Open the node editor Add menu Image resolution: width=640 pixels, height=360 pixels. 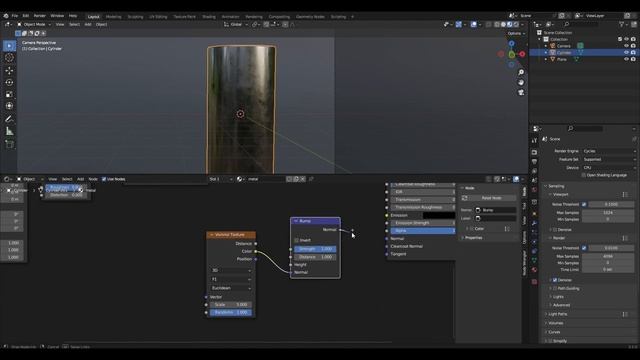tap(80, 179)
